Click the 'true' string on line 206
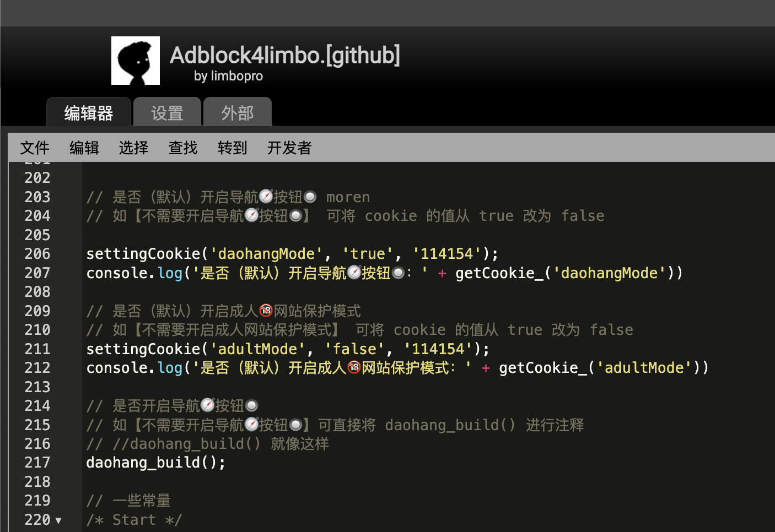 click(x=368, y=254)
